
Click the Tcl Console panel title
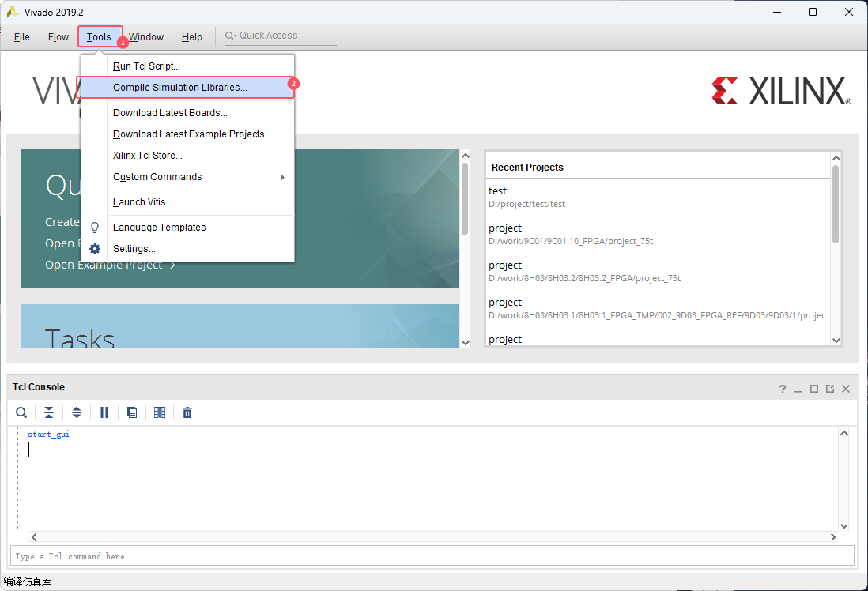pos(39,387)
